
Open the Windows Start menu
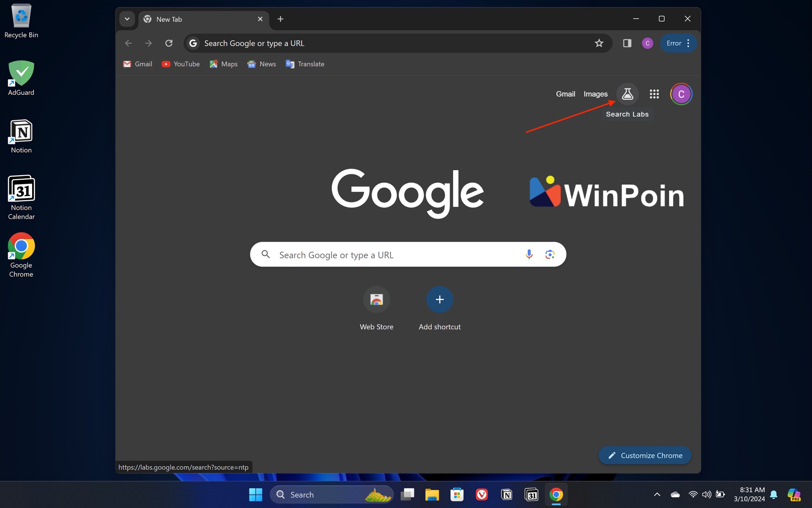(x=255, y=494)
